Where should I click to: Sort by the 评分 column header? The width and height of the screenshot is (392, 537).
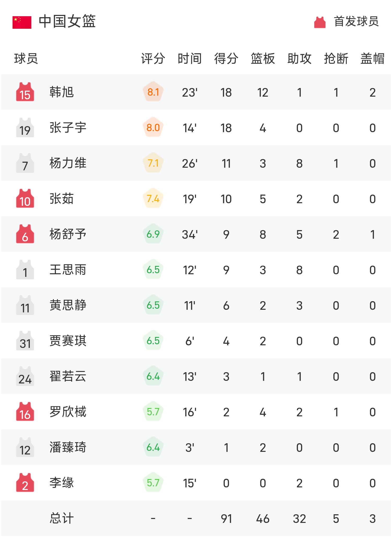(153, 59)
